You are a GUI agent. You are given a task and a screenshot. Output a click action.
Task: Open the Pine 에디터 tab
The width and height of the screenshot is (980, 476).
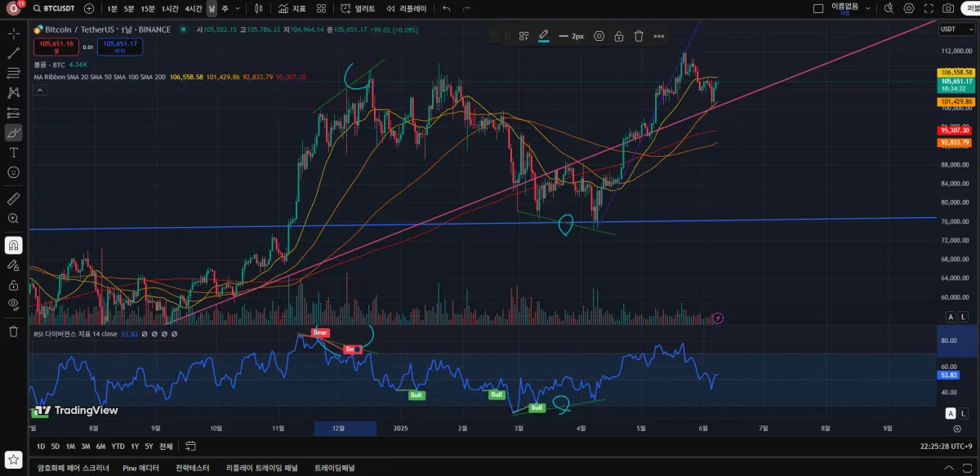[x=140, y=469]
